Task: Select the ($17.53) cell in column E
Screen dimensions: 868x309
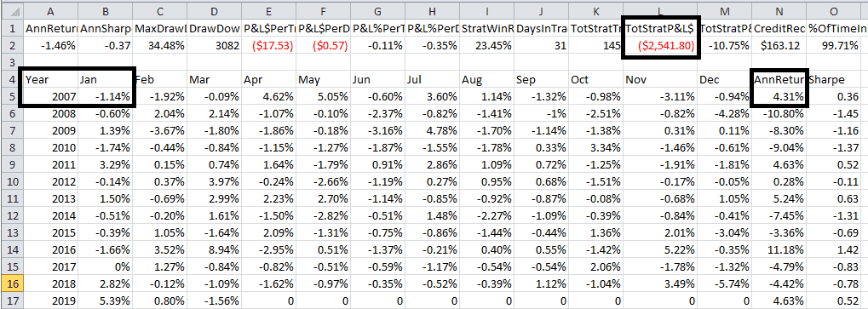Action: [268, 45]
